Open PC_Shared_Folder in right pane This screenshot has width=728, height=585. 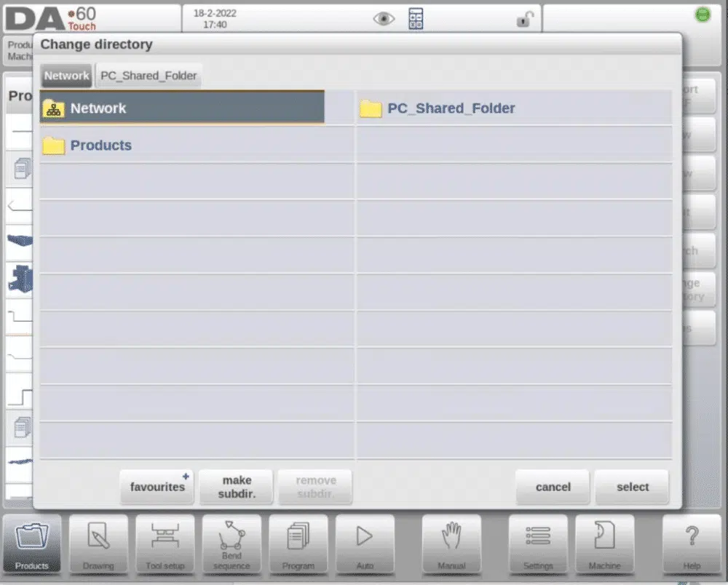point(515,108)
